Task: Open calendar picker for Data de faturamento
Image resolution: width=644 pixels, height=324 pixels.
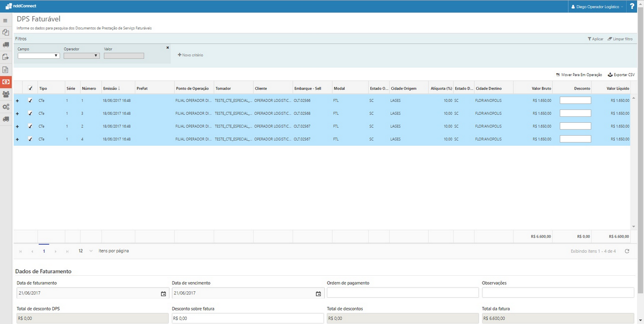Action: click(x=163, y=293)
